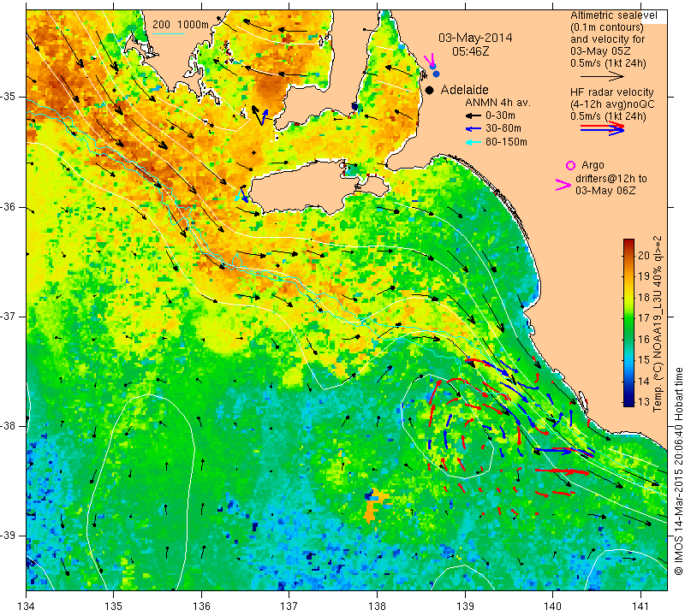The image size is (685, 616).
Task: Click the time stamp 05:46Z
Action: pos(470,51)
